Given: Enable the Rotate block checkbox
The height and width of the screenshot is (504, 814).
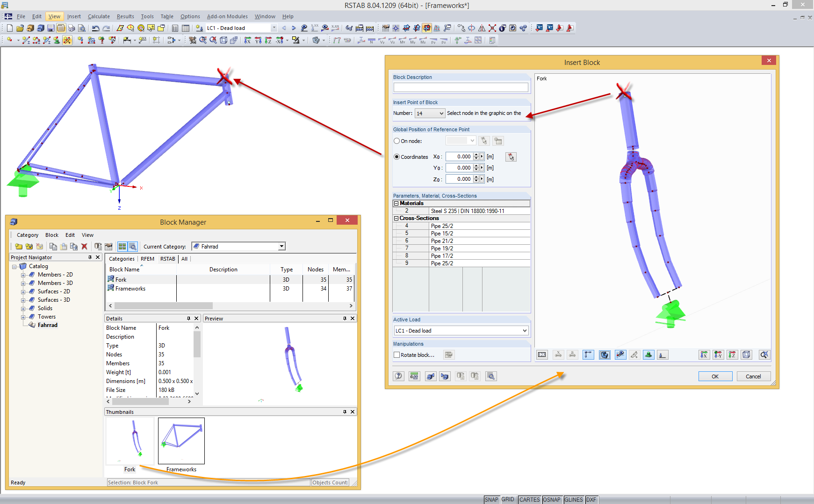Looking at the screenshot, I should (396, 355).
